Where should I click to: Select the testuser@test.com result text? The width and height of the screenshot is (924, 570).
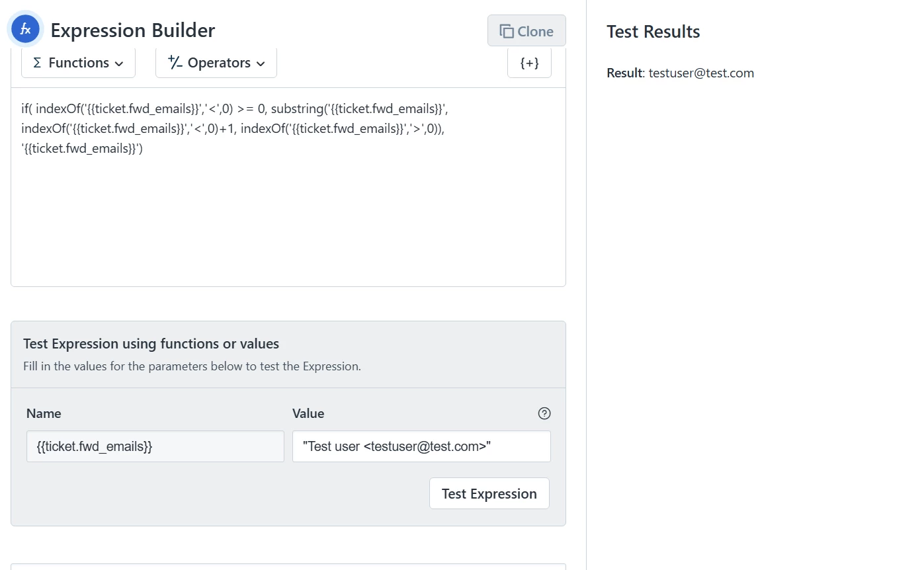(701, 73)
